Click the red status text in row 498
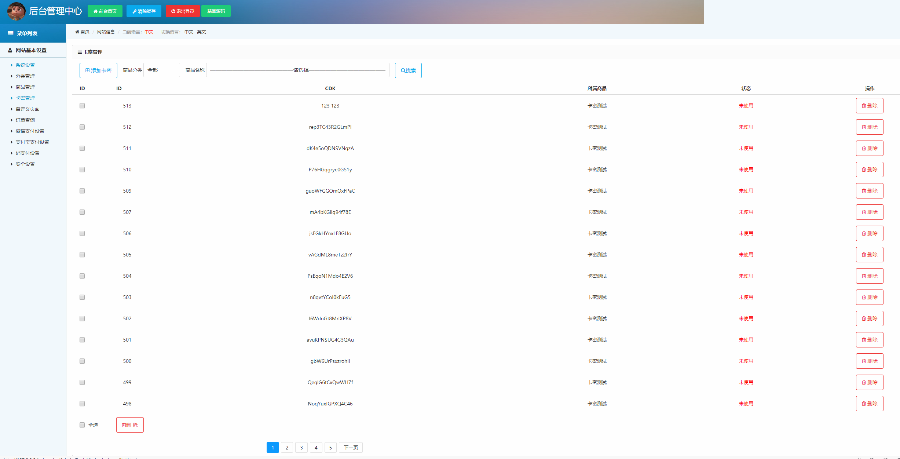 pos(746,403)
